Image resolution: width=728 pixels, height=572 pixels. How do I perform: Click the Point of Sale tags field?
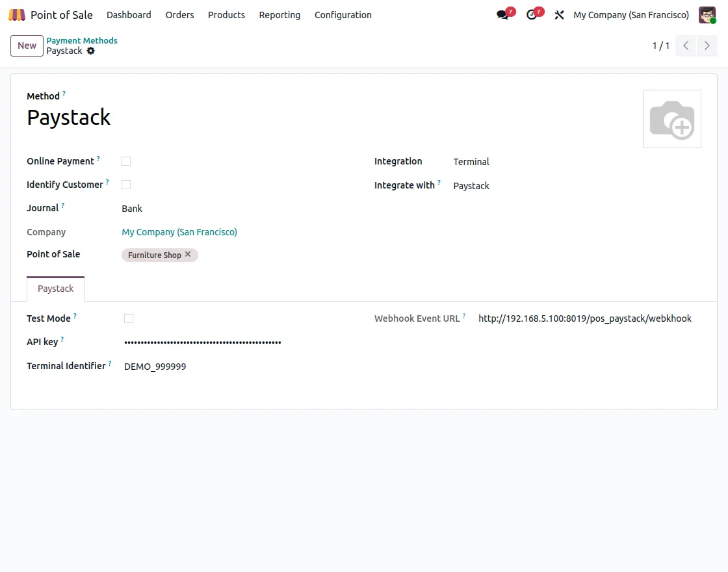point(237,255)
